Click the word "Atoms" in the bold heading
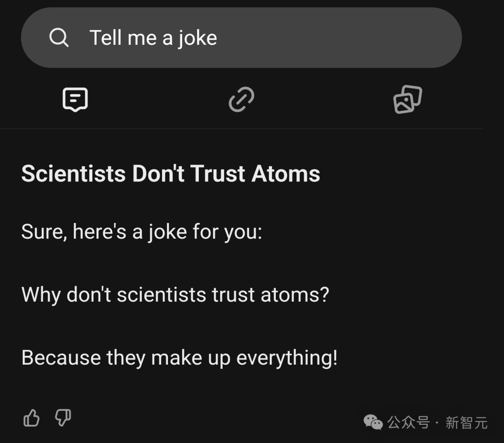This screenshot has width=504, height=443. tap(286, 174)
